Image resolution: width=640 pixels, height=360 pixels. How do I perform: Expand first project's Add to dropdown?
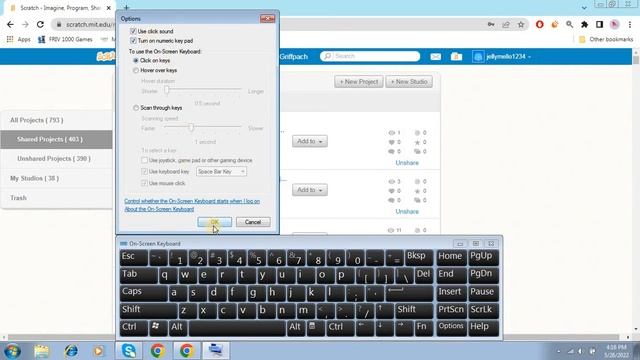(310, 141)
